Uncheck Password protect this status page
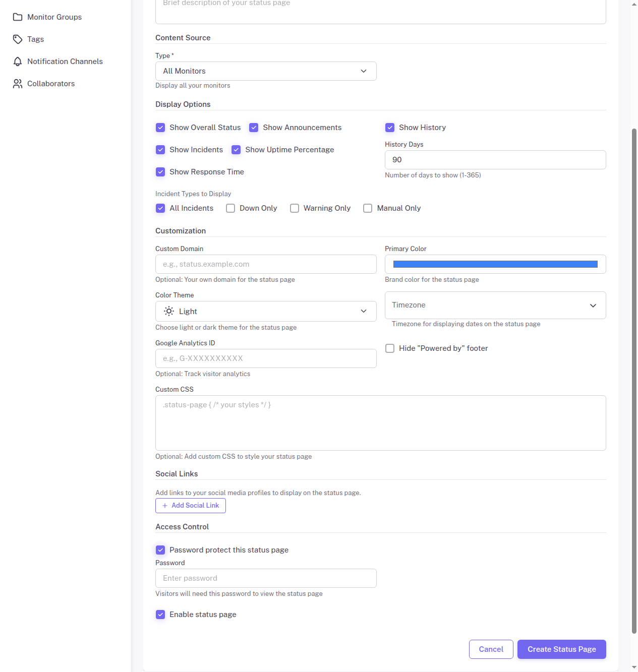Screen dimensions: 638x672 pyautogui.click(x=160, y=550)
